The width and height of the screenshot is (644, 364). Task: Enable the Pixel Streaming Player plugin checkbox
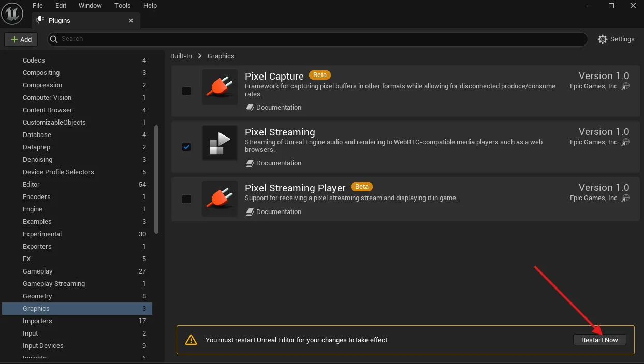[x=186, y=199]
